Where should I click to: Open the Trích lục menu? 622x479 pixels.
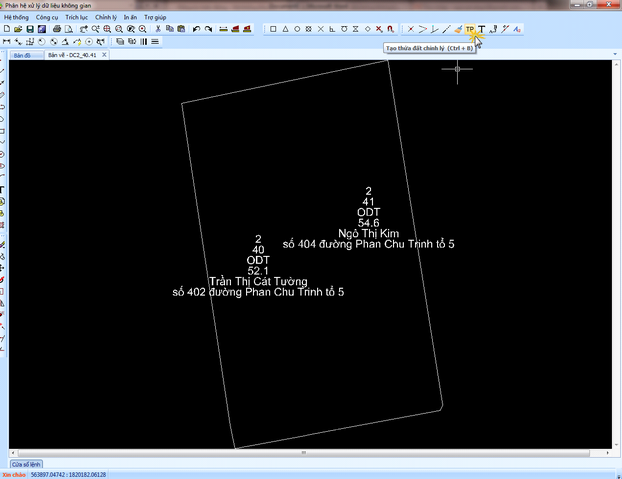point(77,18)
